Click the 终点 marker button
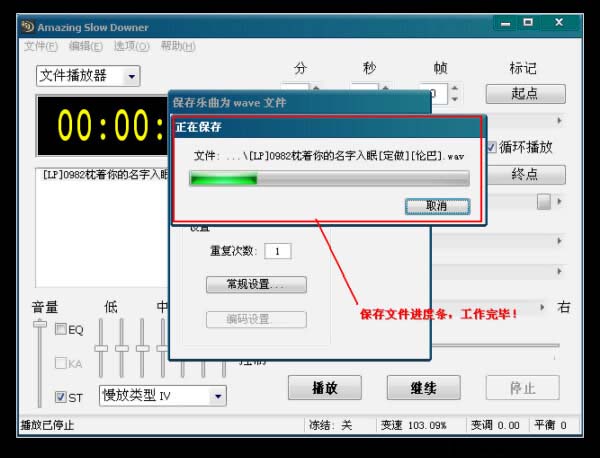The height and width of the screenshot is (458, 600). pyautogui.click(x=525, y=175)
